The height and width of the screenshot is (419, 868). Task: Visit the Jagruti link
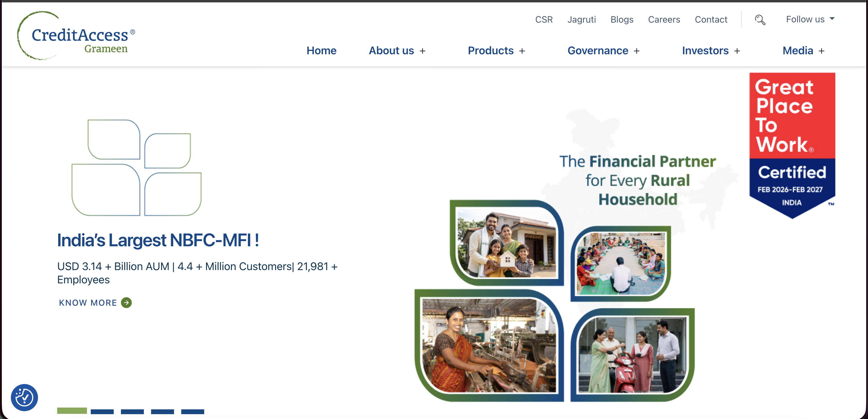pyautogui.click(x=581, y=20)
